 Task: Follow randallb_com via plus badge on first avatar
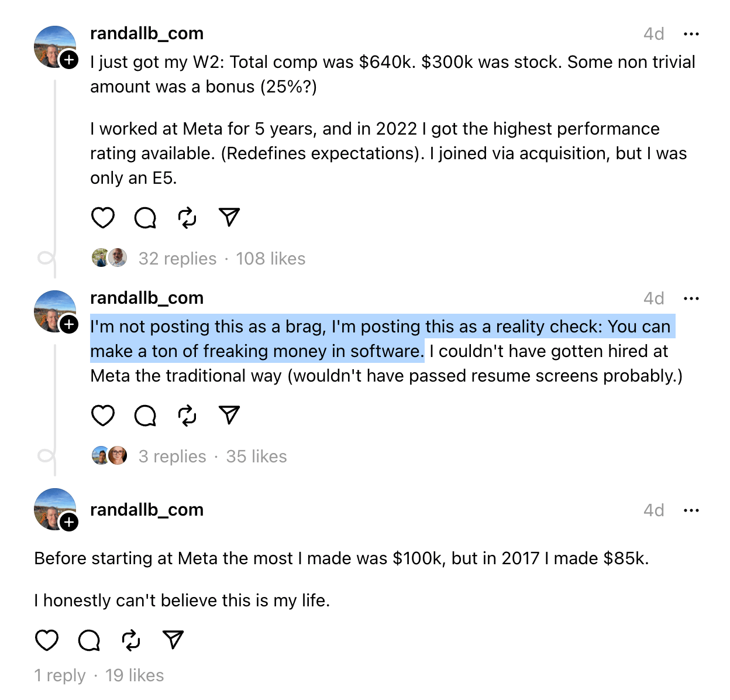coord(69,60)
